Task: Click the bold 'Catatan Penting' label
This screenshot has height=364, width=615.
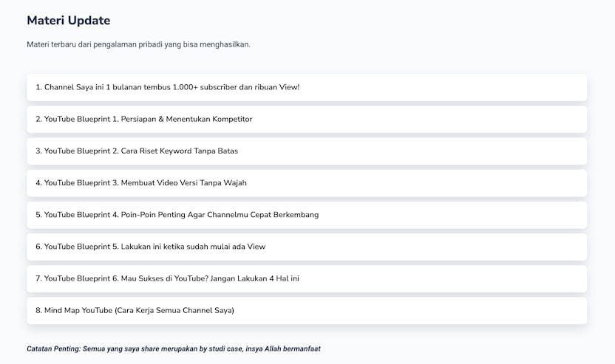Action: point(55,348)
